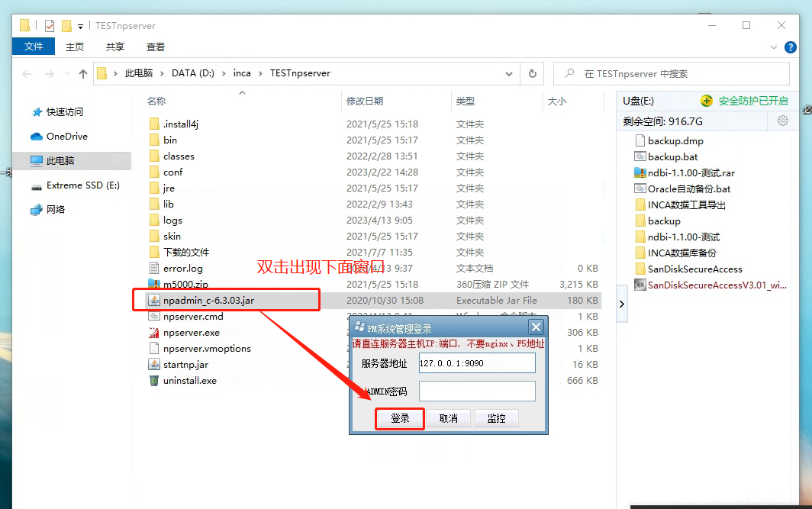Select the bin folder icon

point(154,140)
